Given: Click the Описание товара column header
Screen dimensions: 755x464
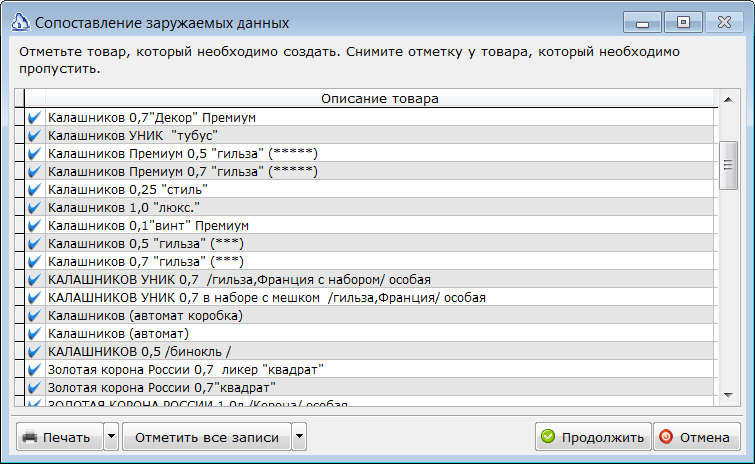Looking at the screenshot, I should pos(380,98).
